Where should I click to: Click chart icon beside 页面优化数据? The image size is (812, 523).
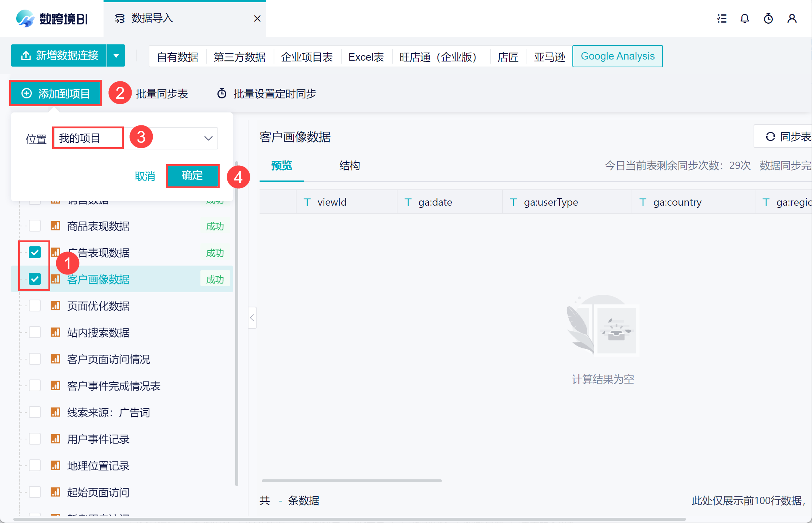coord(55,306)
